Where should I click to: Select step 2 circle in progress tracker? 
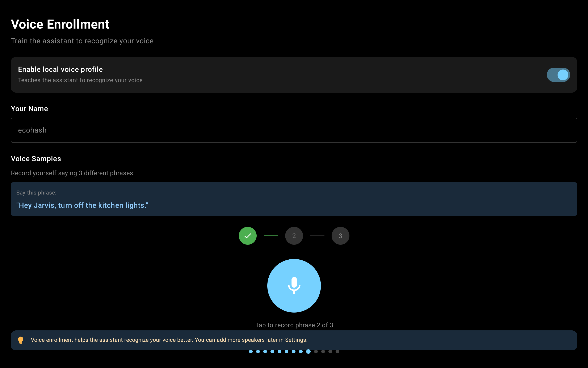tap(294, 236)
